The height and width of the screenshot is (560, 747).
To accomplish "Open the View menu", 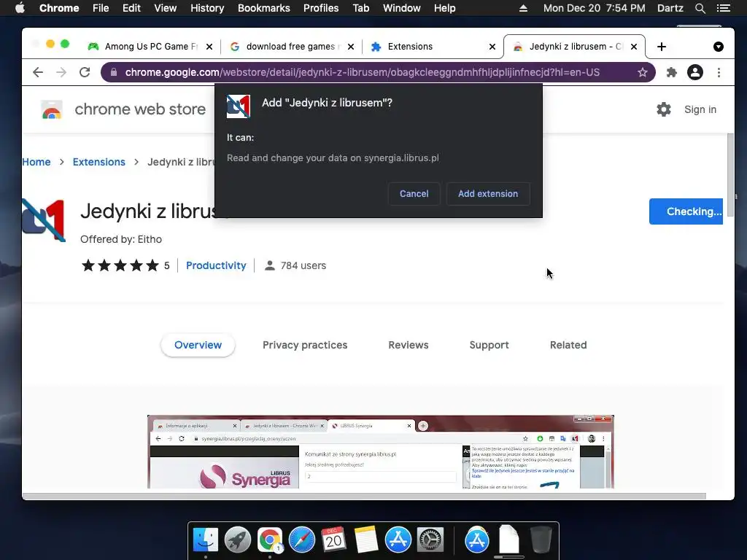I will pyautogui.click(x=166, y=8).
